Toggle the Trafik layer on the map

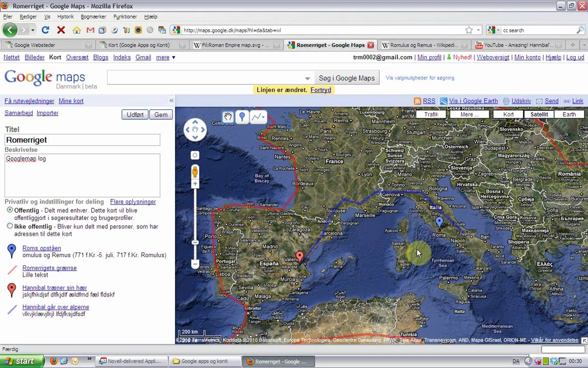pyautogui.click(x=431, y=114)
